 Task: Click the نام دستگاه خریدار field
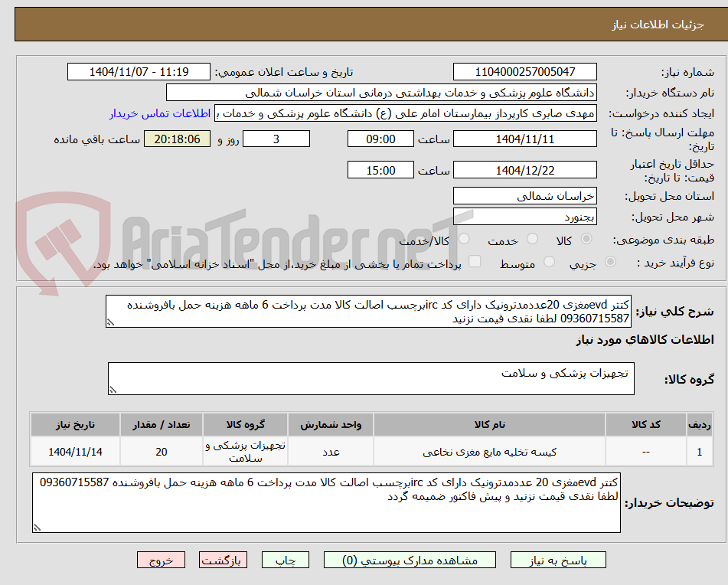point(381,93)
